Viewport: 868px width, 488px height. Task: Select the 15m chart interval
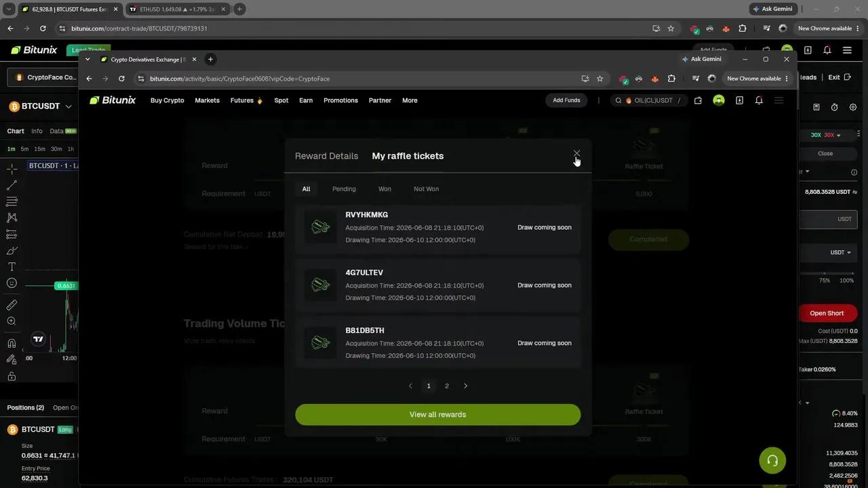(40, 149)
